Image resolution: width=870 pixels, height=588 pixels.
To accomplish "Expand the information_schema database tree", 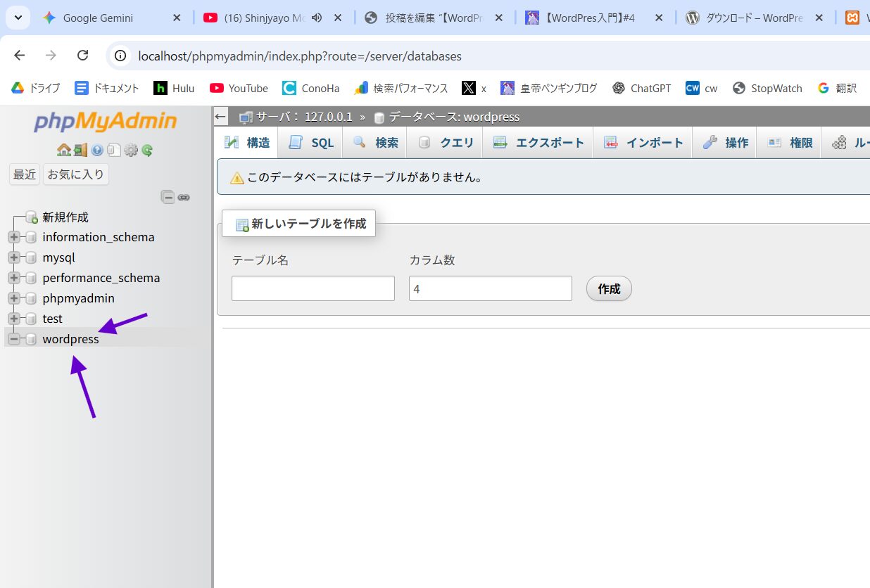I will tap(14, 238).
